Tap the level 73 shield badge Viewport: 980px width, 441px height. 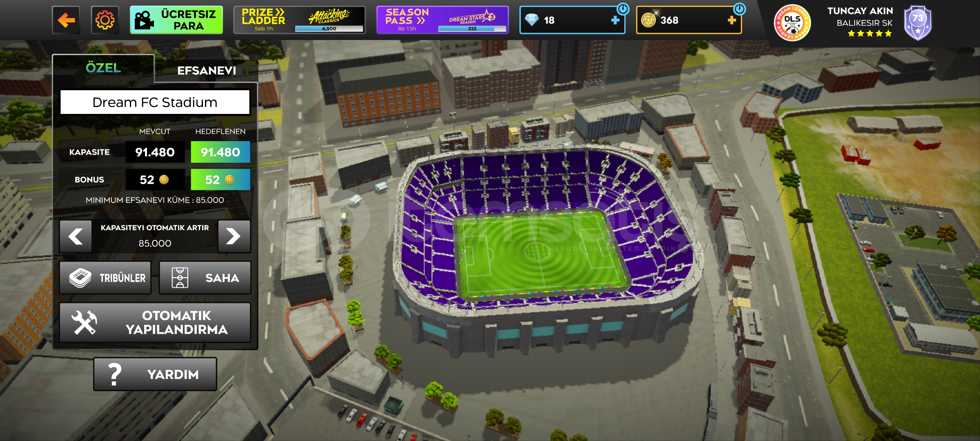pyautogui.click(x=918, y=23)
